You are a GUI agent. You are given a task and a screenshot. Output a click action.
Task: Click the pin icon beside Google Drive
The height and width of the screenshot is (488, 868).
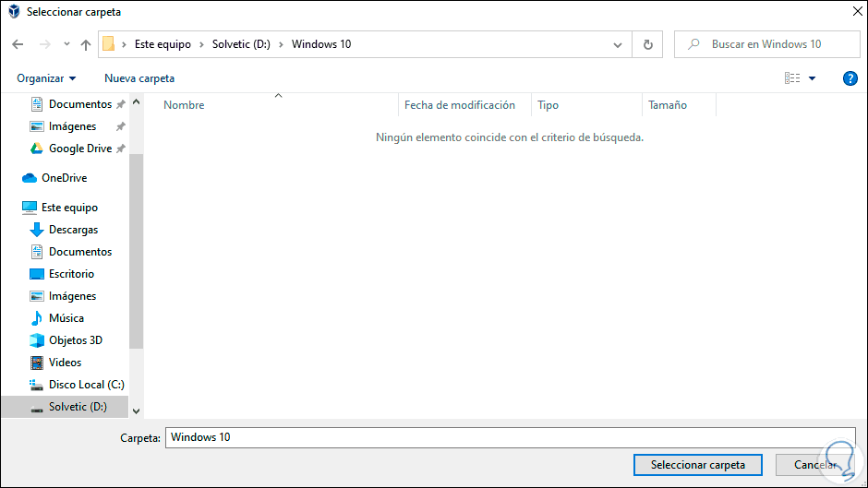tap(121, 149)
